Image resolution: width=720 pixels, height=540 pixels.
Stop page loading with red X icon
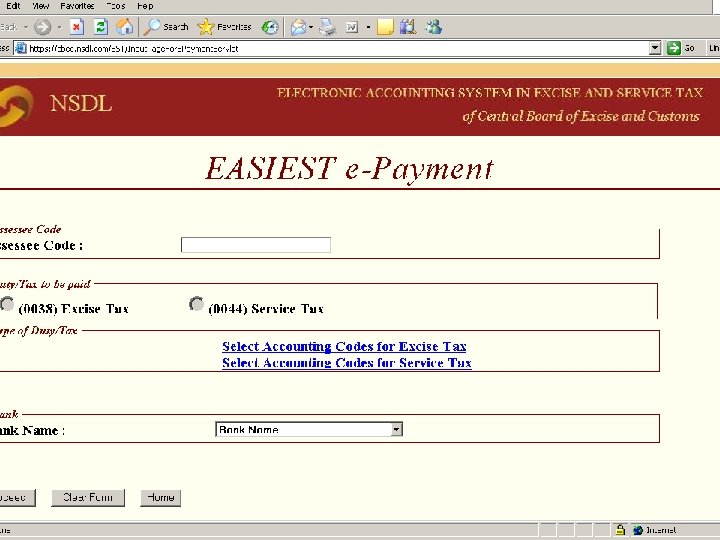tap(77, 27)
